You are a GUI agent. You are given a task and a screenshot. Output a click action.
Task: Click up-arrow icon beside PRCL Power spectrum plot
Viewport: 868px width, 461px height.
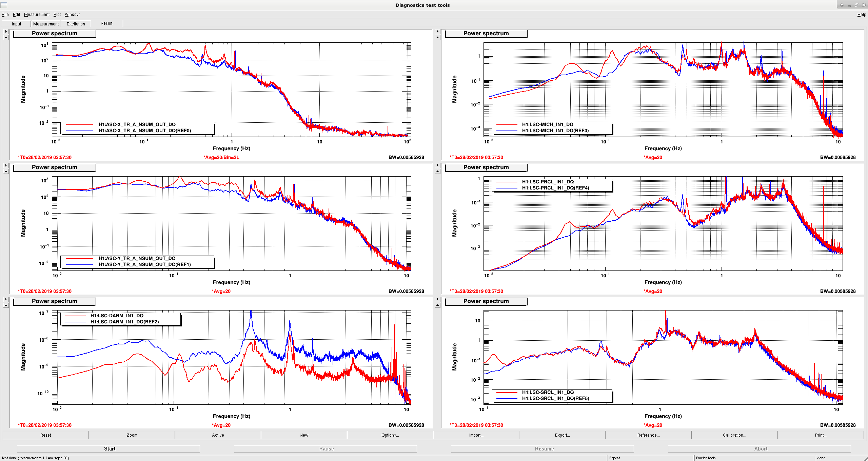437,172
